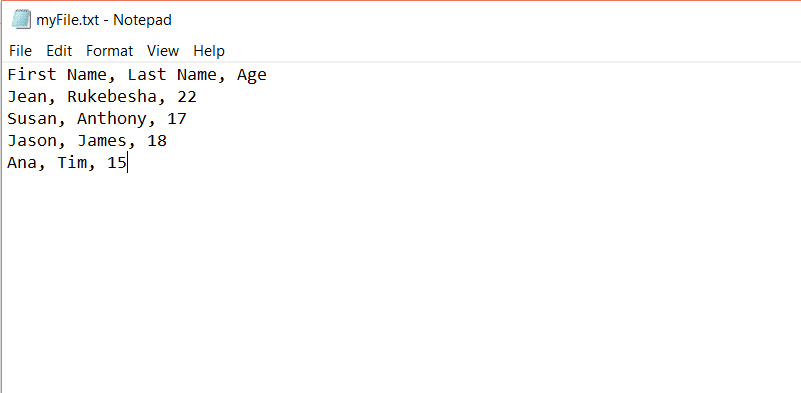Click on the surname Anthony
This screenshot has height=393, width=801.
point(112,120)
